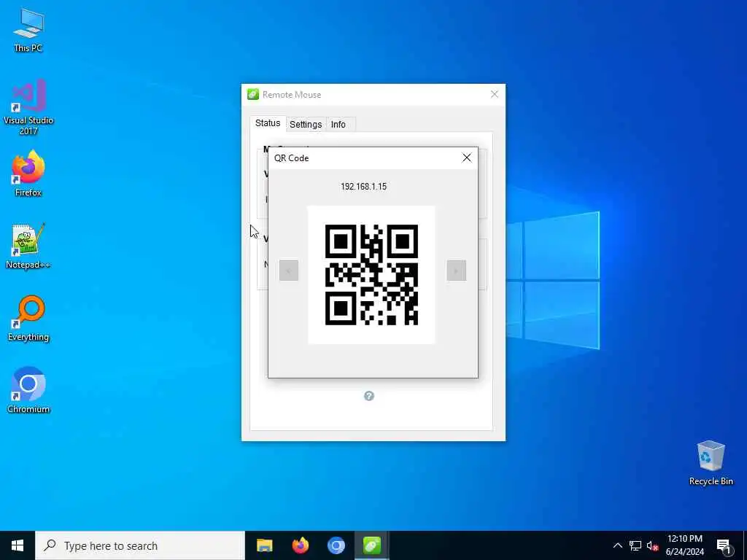Show the next QR code with right arrow

(457, 271)
